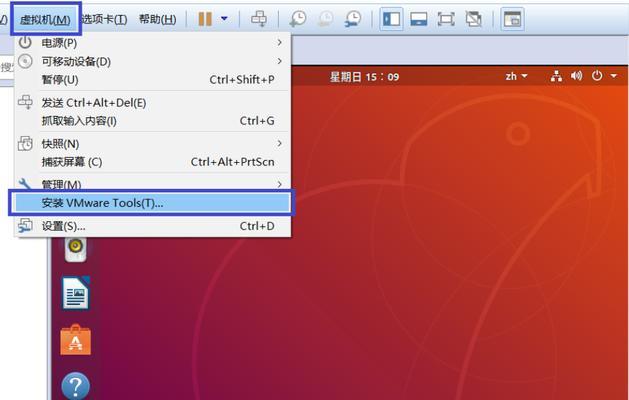Open the 管理(M) submenu
The width and height of the screenshot is (629, 400).
[152, 184]
